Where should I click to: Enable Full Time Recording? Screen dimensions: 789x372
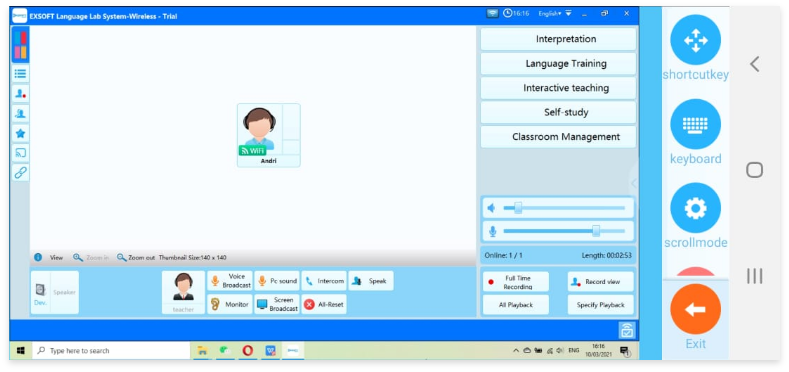tap(516, 282)
